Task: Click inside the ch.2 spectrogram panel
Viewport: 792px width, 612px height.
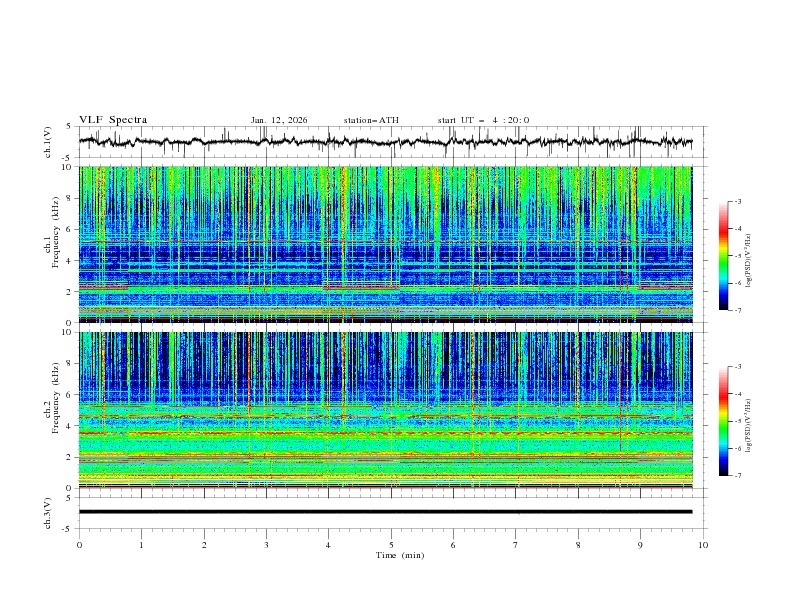Action: tap(385, 410)
